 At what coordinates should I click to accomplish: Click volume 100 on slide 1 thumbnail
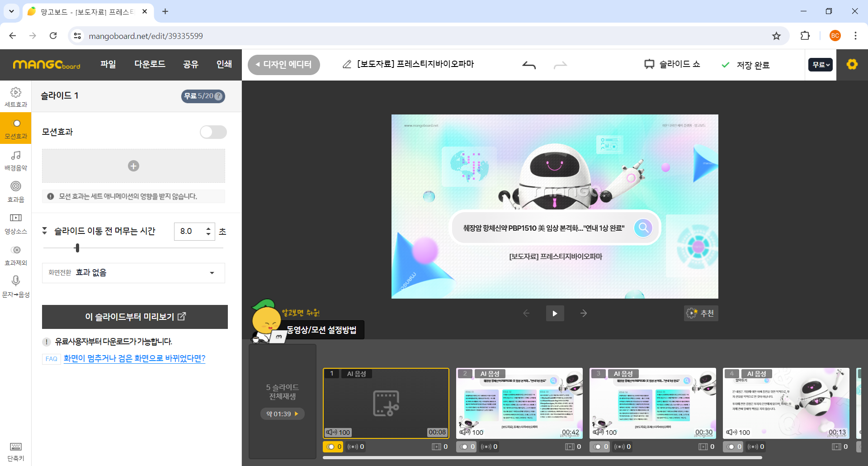click(x=338, y=432)
